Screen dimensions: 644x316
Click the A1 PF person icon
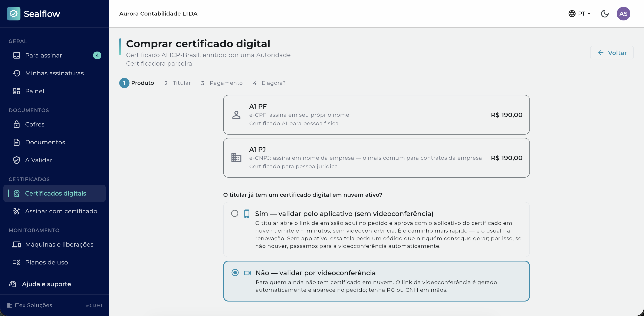click(x=236, y=115)
